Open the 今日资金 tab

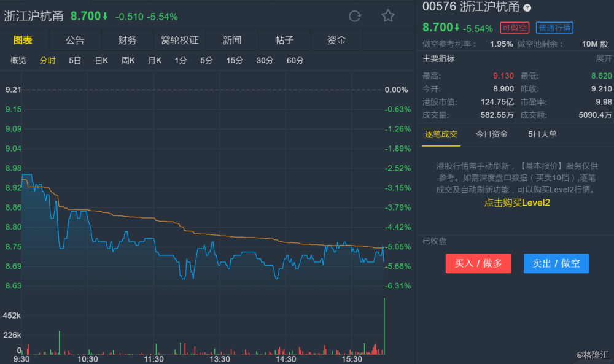pyautogui.click(x=492, y=134)
